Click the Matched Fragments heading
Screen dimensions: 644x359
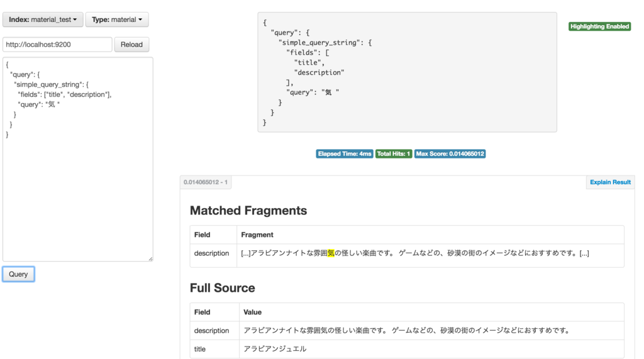(248, 210)
